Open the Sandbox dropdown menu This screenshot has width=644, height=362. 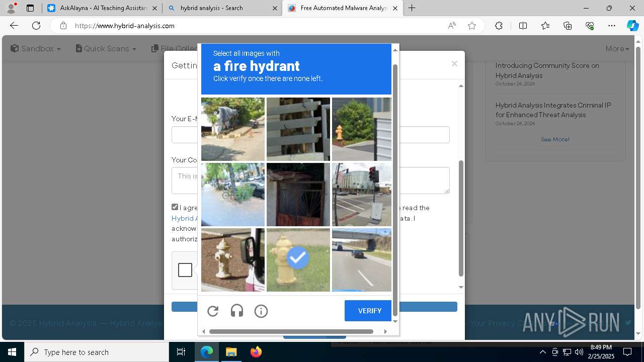[36, 48]
